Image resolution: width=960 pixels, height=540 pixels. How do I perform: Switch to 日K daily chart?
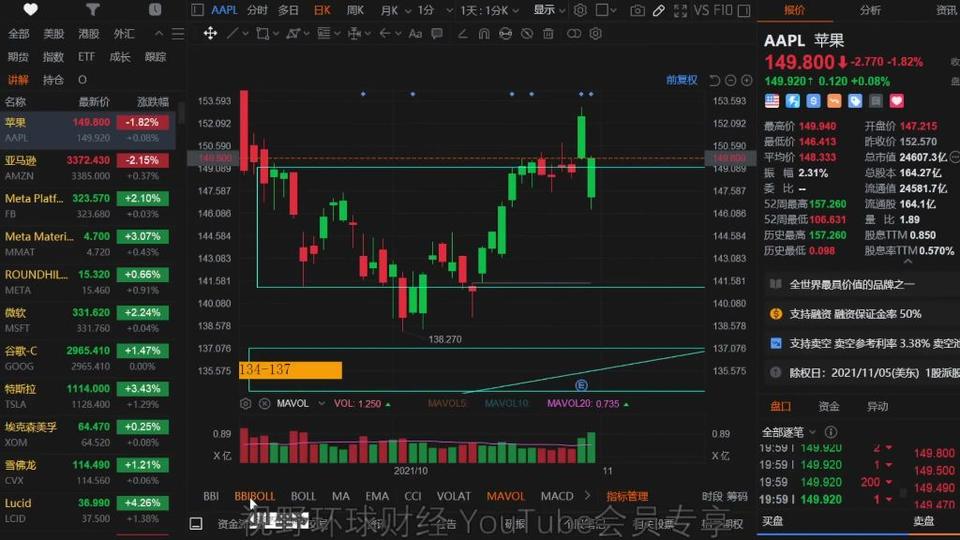pos(322,10)
